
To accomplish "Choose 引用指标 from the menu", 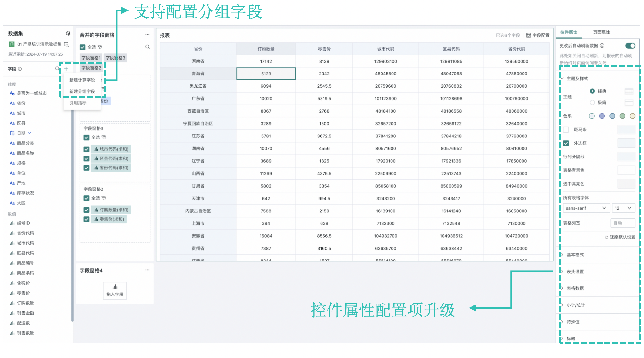I will point(78,103).
